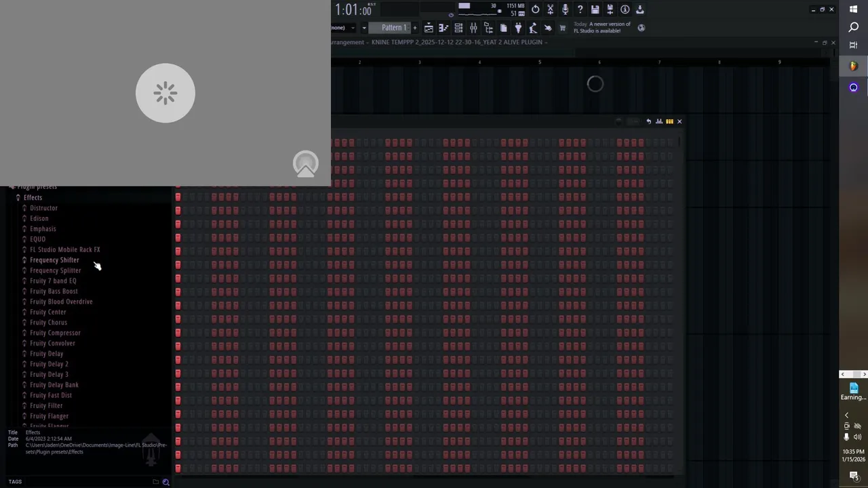Select Fruity Convolver entry
The height and width of the screenshot is (488, 868).
pyautogui.click(x=52, y=344)
